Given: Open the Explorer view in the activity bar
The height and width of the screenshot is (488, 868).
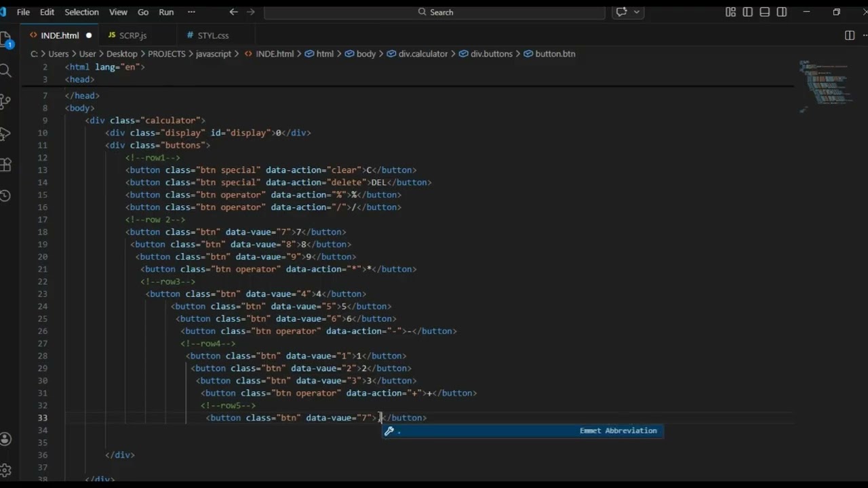Looking at the screenshot, I should point(5,39).
